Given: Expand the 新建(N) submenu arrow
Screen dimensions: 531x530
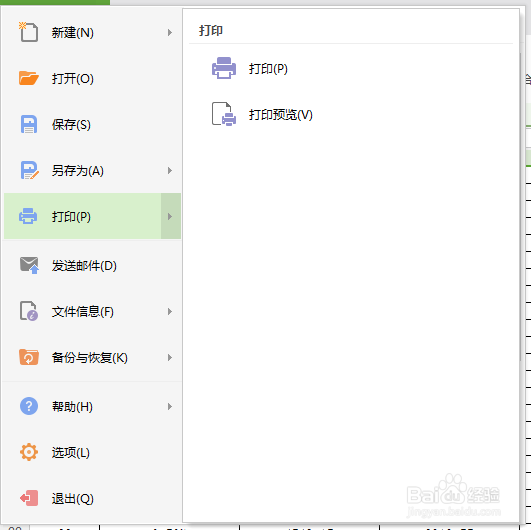Looking at the screenshot, I should (x=170, y=33).
